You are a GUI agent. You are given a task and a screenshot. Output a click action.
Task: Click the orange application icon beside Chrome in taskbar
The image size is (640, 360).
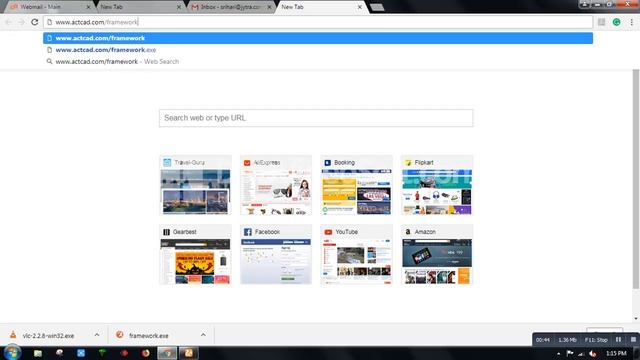189,353
